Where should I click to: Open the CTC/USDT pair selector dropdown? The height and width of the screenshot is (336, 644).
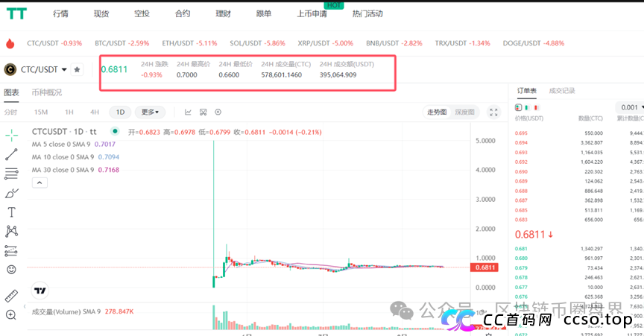44,69
